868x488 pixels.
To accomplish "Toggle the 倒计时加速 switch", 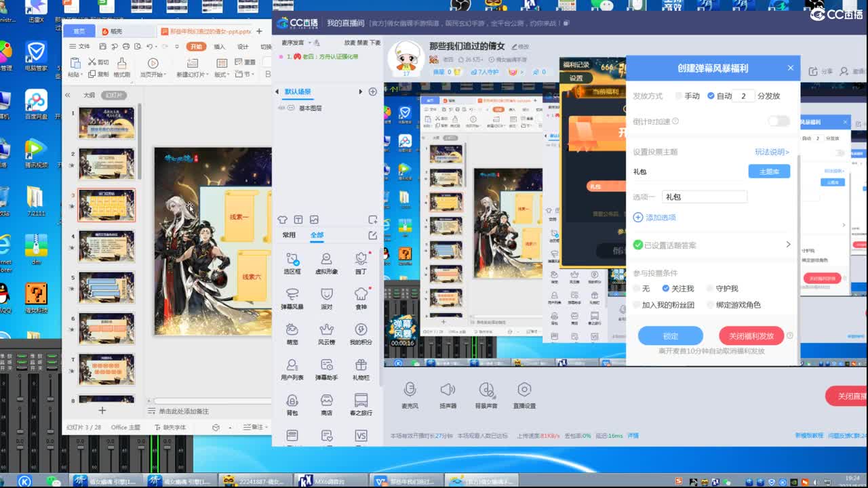I will [x=778, y=121].
